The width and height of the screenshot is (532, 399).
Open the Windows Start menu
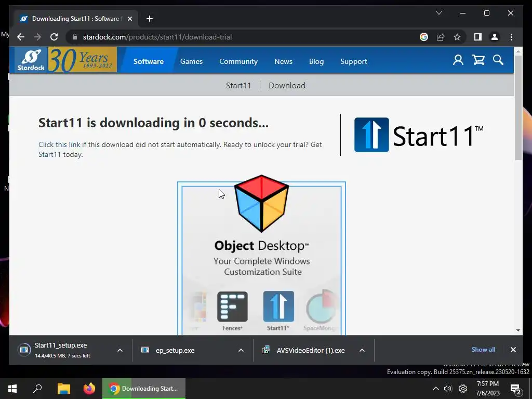pos(12,389)
